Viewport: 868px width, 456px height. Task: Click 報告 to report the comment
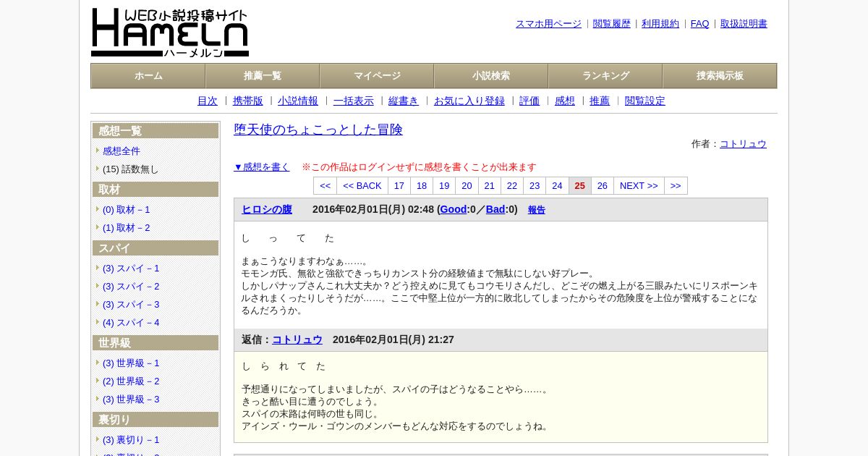click(x=537, y=211)
